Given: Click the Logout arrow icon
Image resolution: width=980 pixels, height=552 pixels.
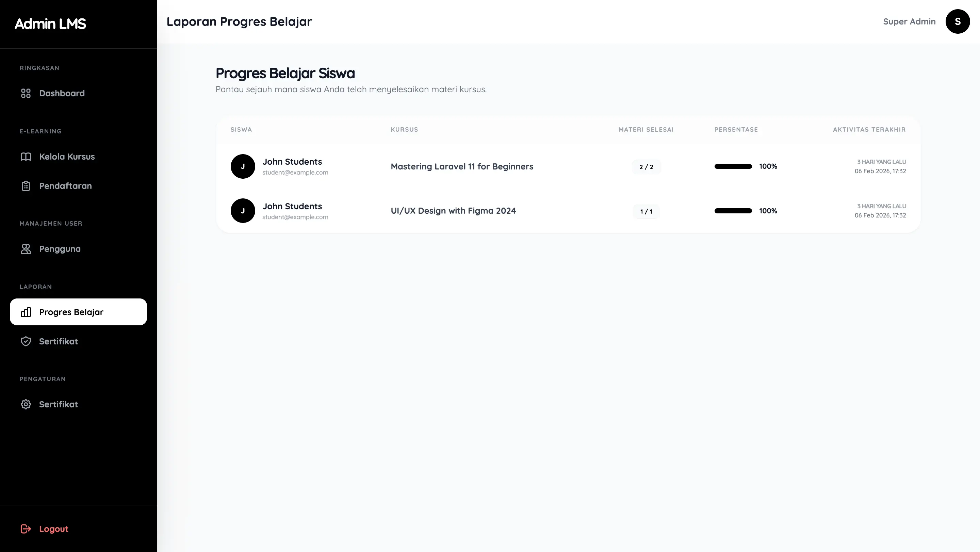Looking at the screenshot, I should point(26,529).
